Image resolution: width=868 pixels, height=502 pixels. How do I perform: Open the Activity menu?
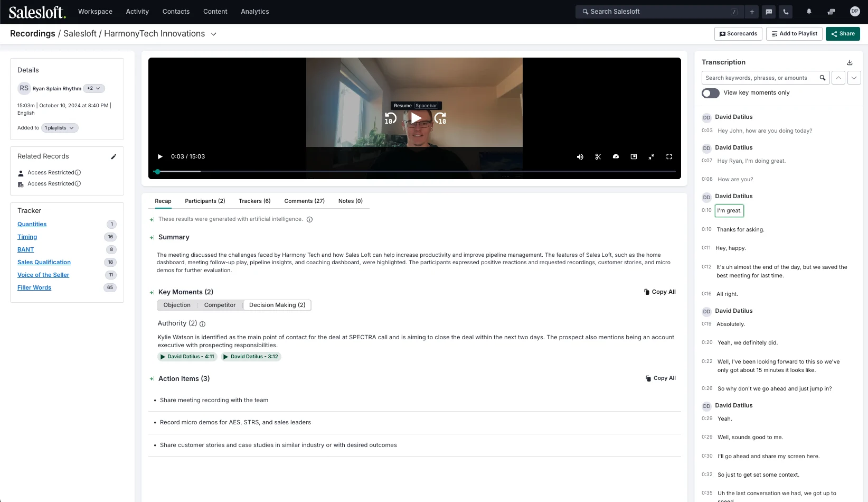pyautogui.click(x=137, y=12)
